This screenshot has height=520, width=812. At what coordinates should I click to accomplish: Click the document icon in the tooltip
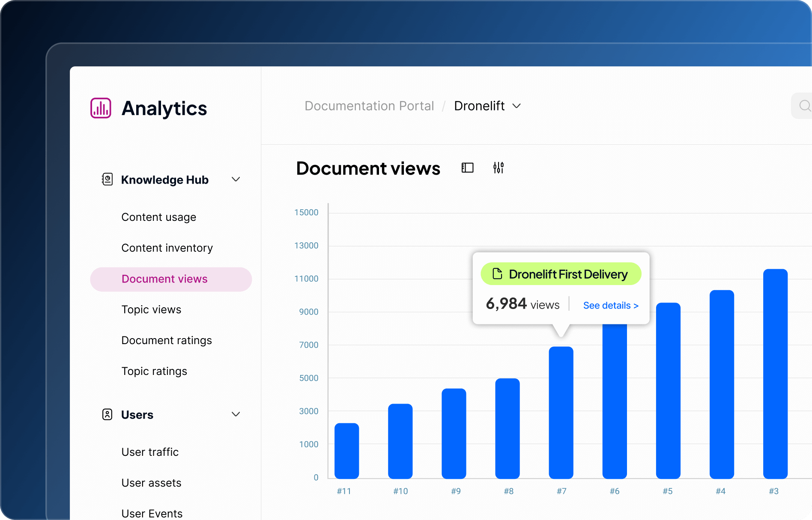497,274
